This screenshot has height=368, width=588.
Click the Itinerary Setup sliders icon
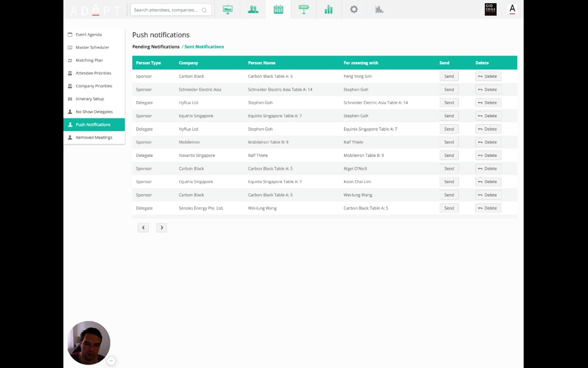click(70, 99)
